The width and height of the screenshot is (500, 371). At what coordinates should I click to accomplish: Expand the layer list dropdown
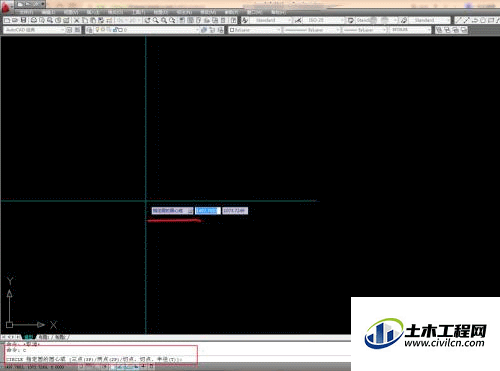(197, 30)
